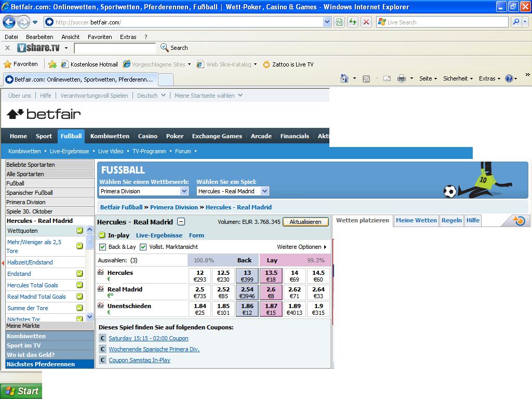
Task: Click the Aktualisieren button
Action: (305, 221)
